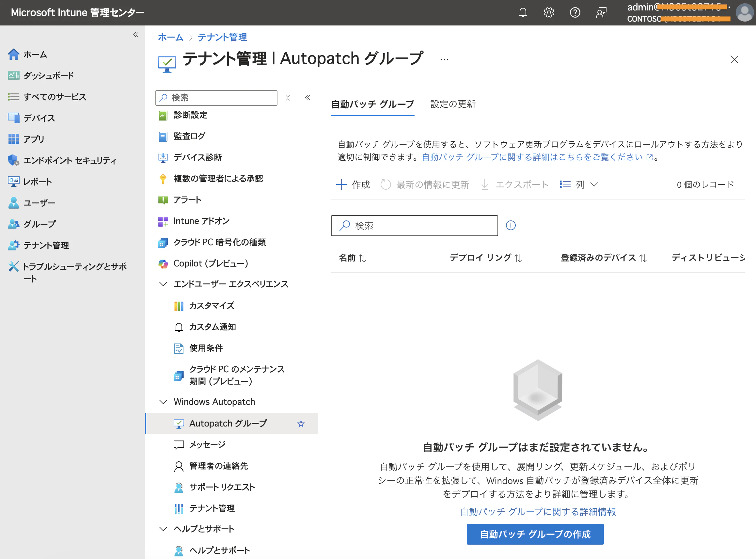The height and width of the screenshot is (559, 756).
Task: Open カスタム通知 item
Action: click(x=205, y=327)
